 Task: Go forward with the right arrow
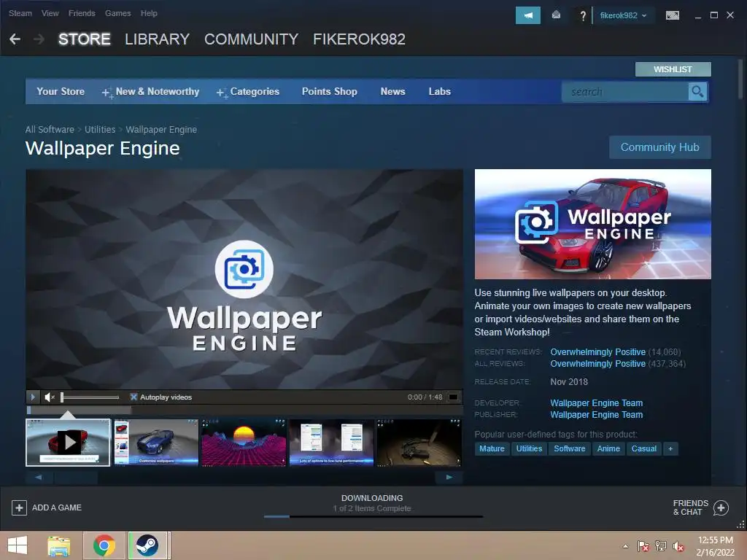[x=39, y=39]
